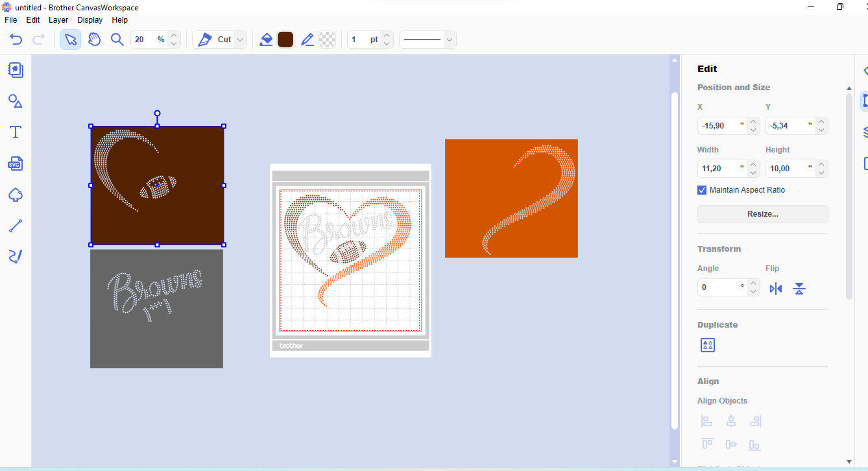
Task: Click the Duplicate objects icon
Action: [708, 345]
